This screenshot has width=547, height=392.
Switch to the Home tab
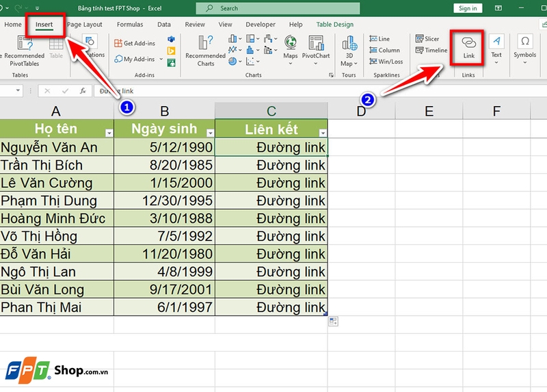click(13, 25)
